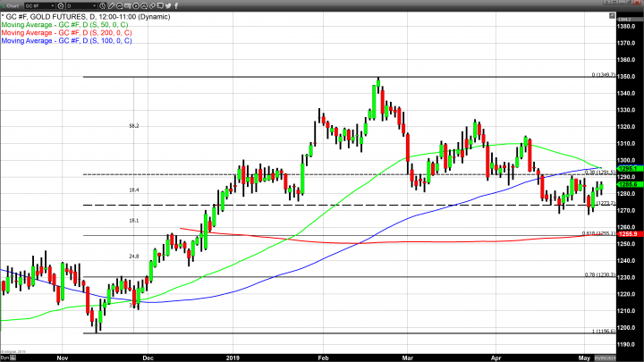Image resolution: width=644 pixels, height=362 pixels.
Task: Click the Nov label on time axis
Action: click(x=63, y=358)
